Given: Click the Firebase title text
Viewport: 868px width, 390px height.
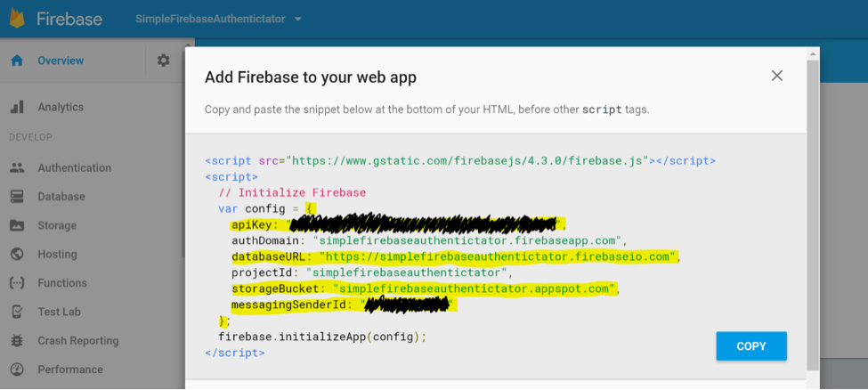Looking at the screenshot, I should [x=69, y=19].
